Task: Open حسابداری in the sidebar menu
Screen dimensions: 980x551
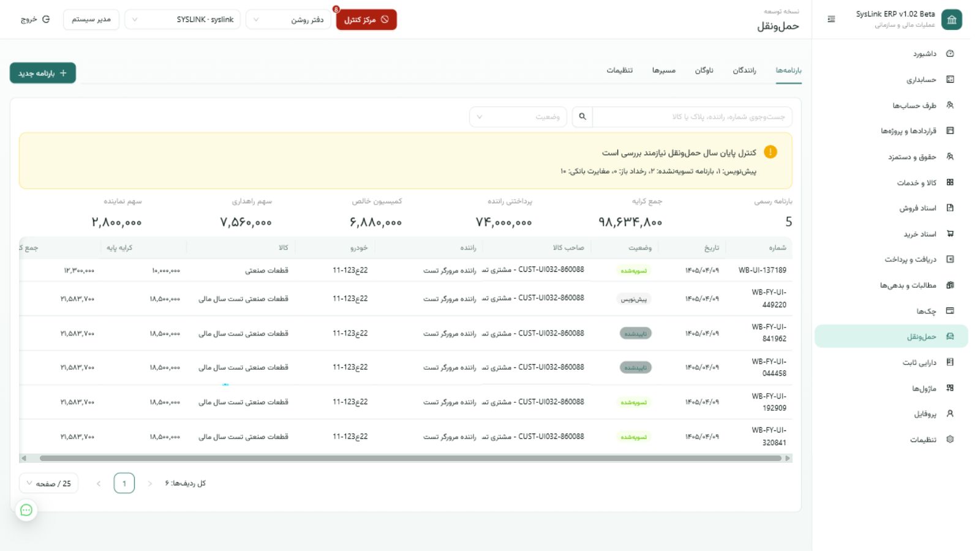Action: [892, 80]
